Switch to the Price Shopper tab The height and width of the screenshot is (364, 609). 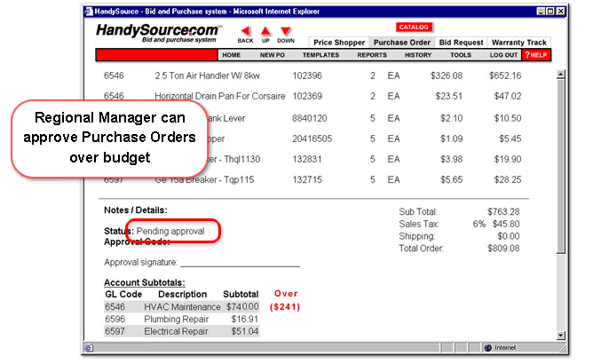click(x=339, y=43)
